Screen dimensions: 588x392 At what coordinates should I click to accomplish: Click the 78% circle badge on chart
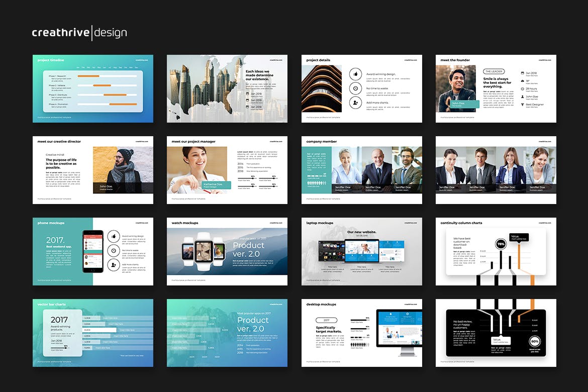(501, 244)
